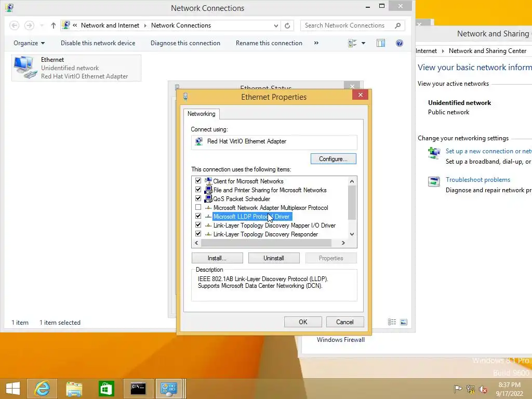
Task: Toggle Link-Layer Topology Discovery Responder checkbox
Action: pos(198,234)
